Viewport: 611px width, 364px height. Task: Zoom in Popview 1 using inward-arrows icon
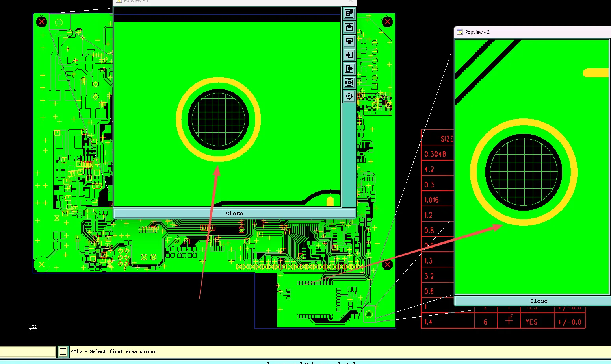click(349, 83)
